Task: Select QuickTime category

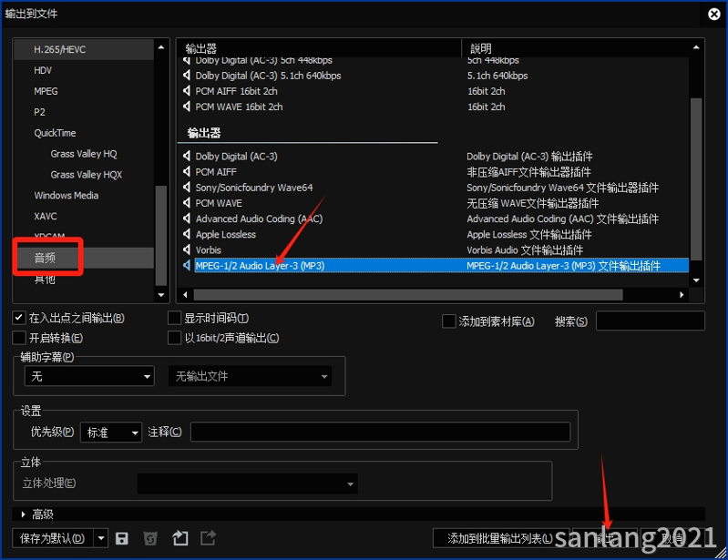Action: pyautogui.click(x=84, y=133)
